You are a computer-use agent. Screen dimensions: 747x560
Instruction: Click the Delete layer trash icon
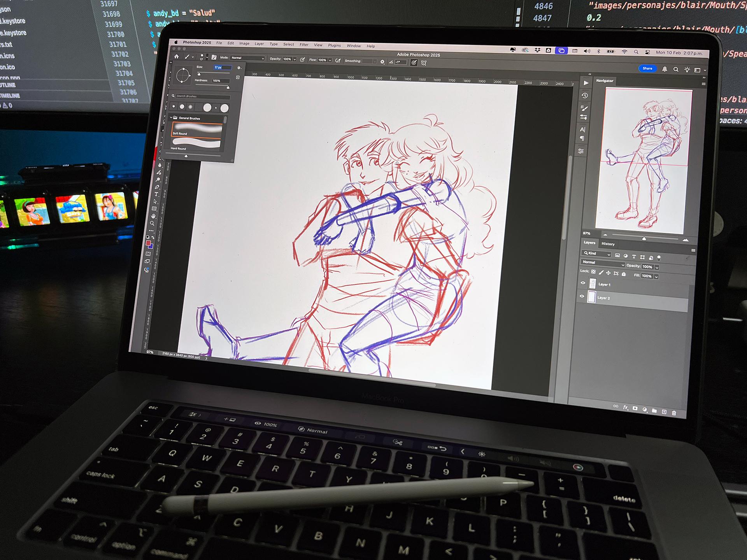click(x=674, y=413)
